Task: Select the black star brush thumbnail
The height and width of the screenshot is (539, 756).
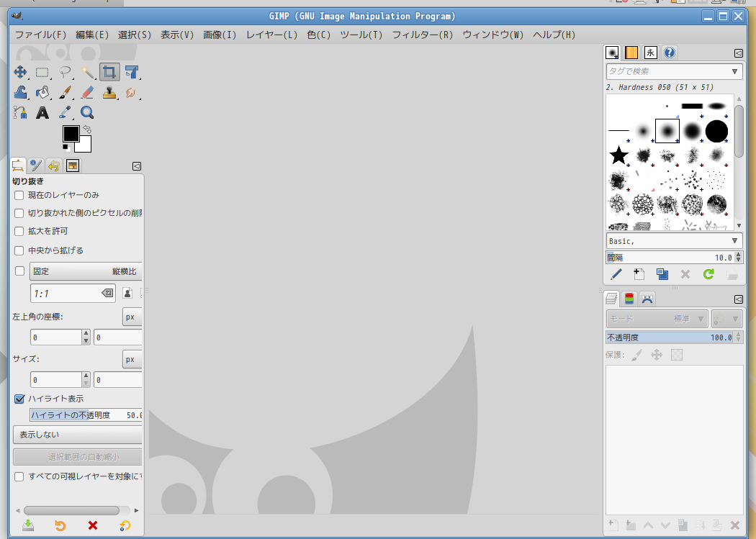Action: pos(618,155)
